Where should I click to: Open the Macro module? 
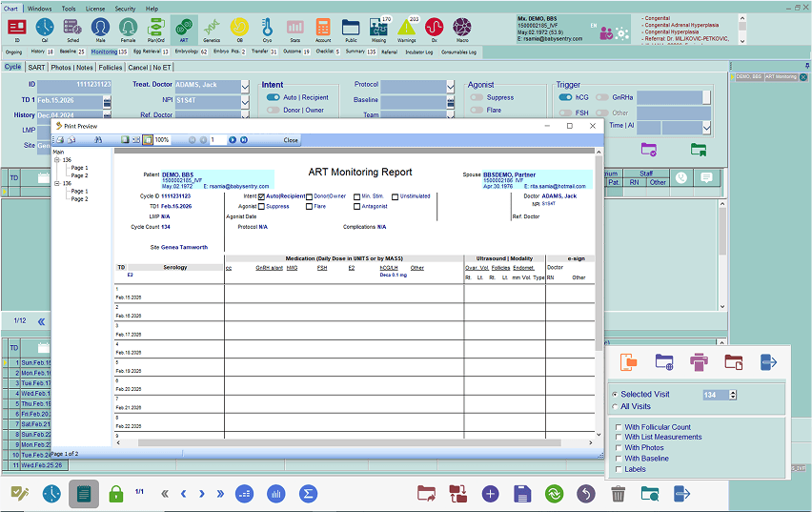tap(462, 31)
